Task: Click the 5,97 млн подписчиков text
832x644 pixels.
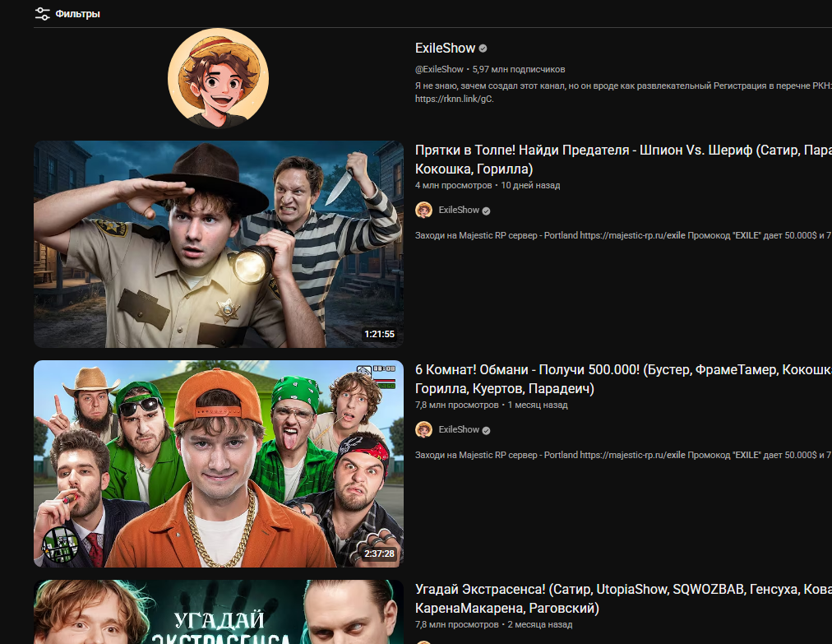Action: (519, 69)
